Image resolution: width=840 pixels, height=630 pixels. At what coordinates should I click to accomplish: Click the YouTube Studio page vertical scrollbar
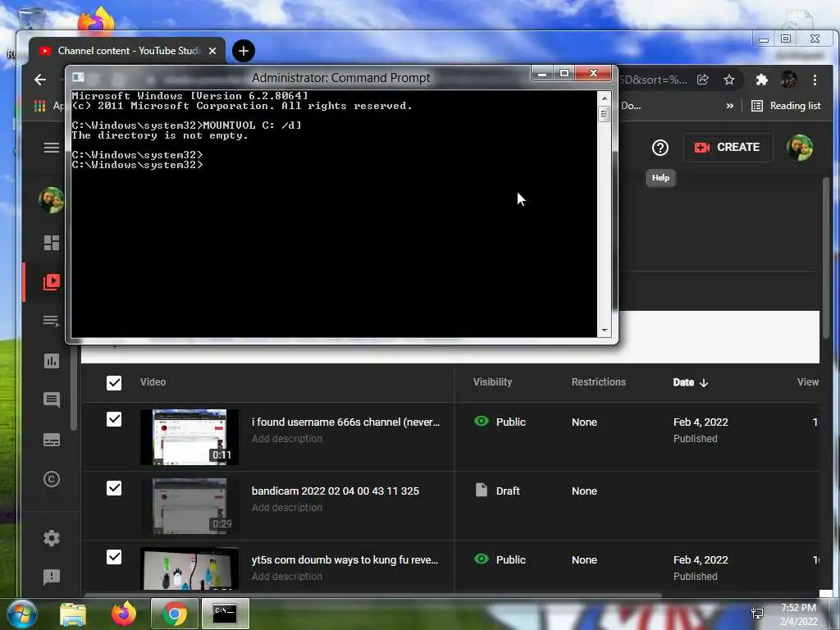tap(826, 260)
